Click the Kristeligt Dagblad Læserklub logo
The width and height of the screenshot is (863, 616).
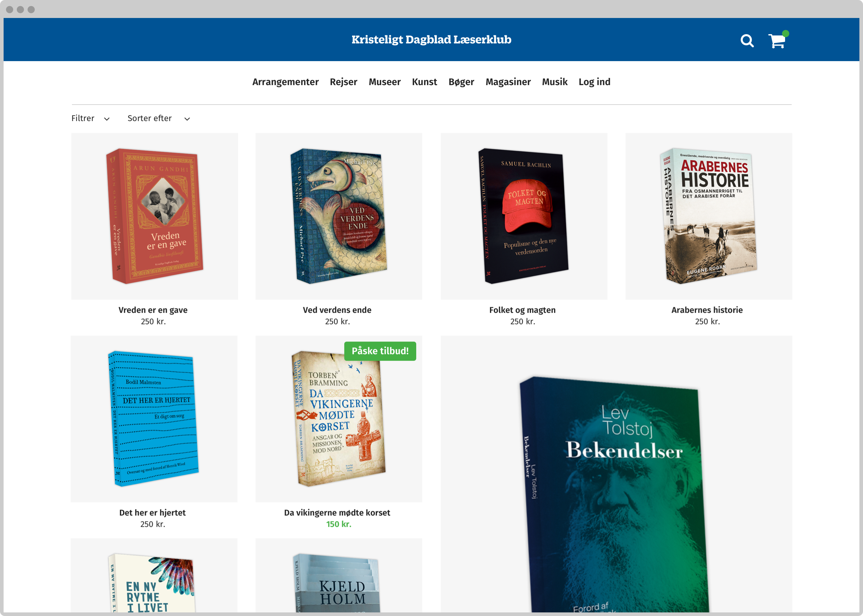point(431,40)
